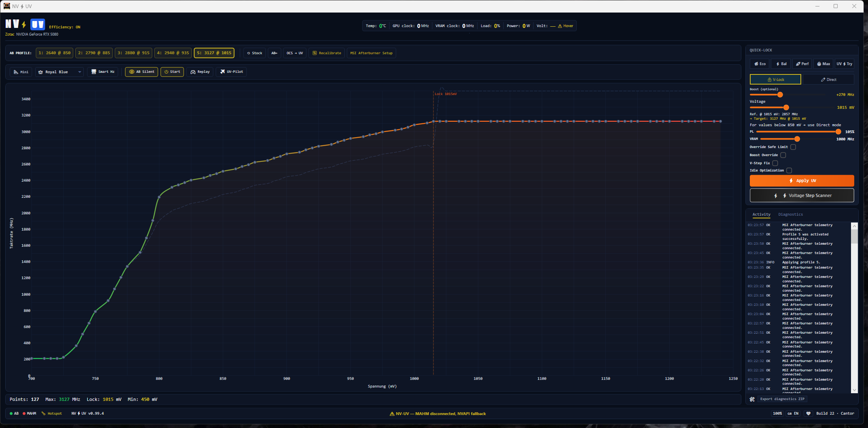
Task: Apply the Max quick-lock preset
Action: tap(823, 64)
